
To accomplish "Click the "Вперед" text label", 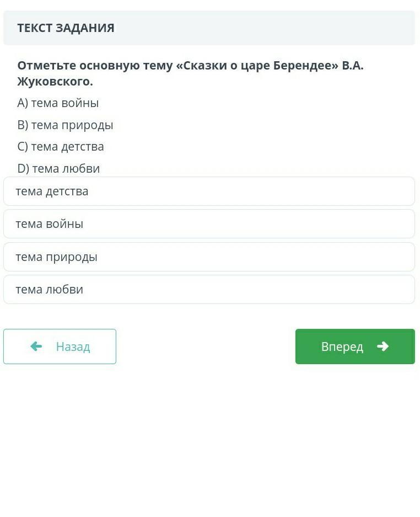I will coord(342,347).
